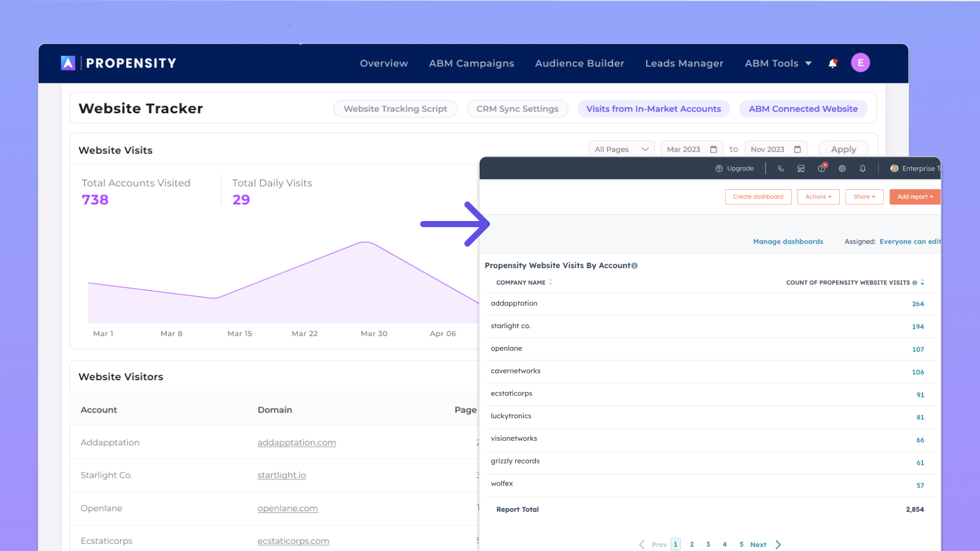
Task: Open the All Pages dropdown
Action: click(621, 149)
